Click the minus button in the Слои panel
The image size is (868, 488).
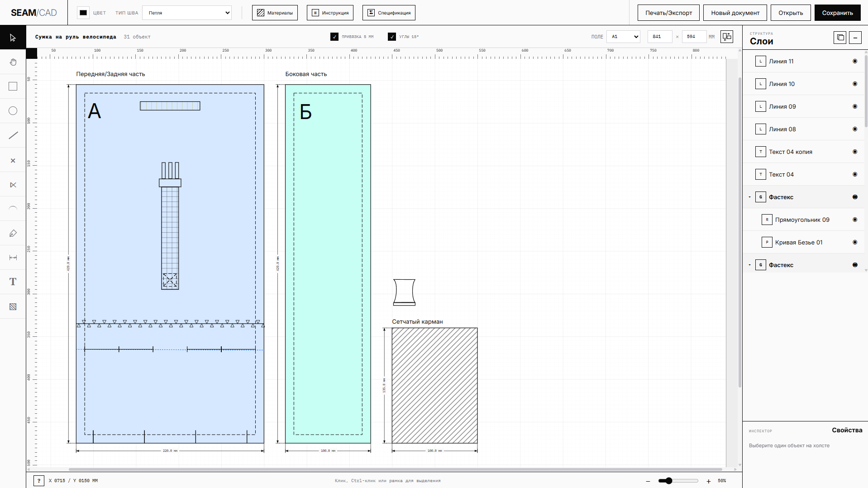click(x=855, y=38)
